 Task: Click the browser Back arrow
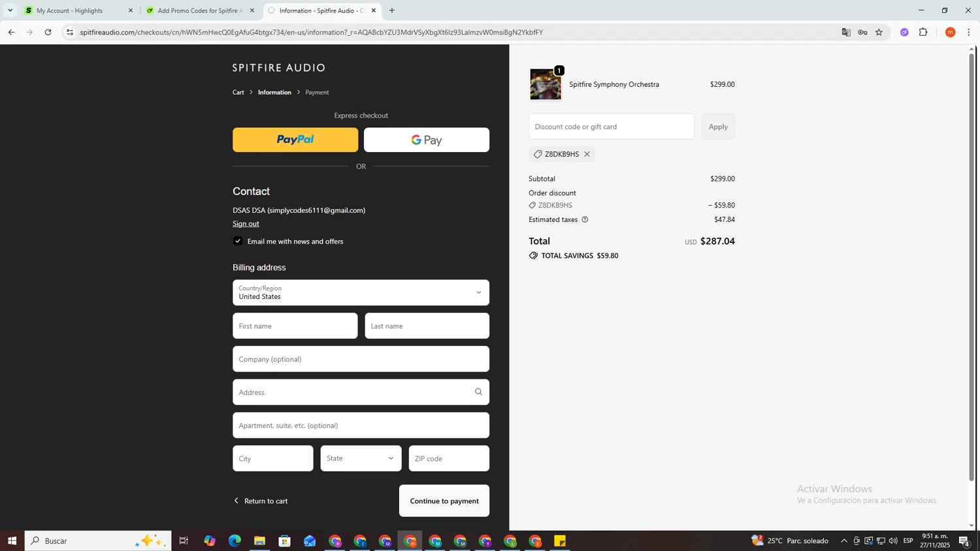click(11, 32)
